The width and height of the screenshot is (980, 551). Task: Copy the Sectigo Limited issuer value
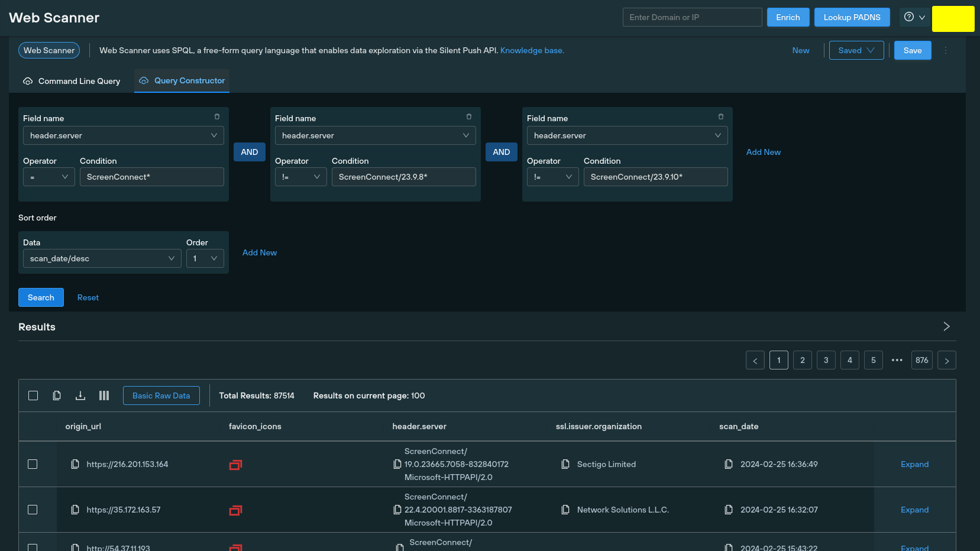click(x=565, y=464)
